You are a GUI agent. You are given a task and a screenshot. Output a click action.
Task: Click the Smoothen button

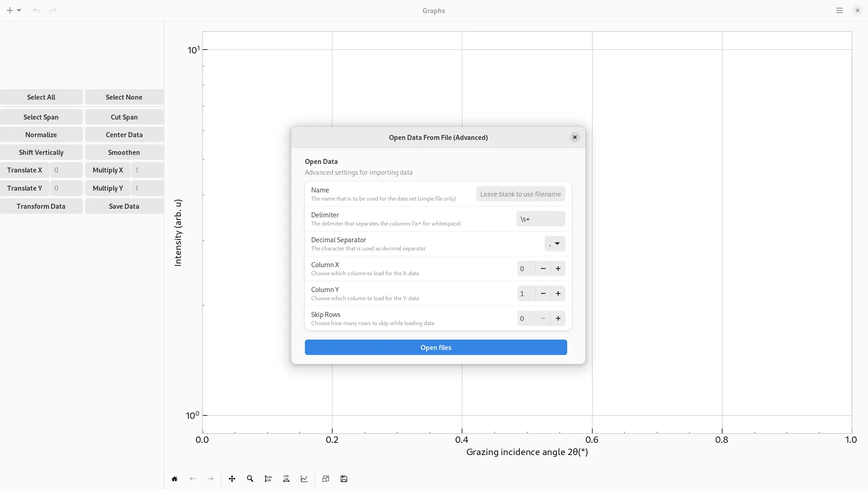[x=124, y=152]
